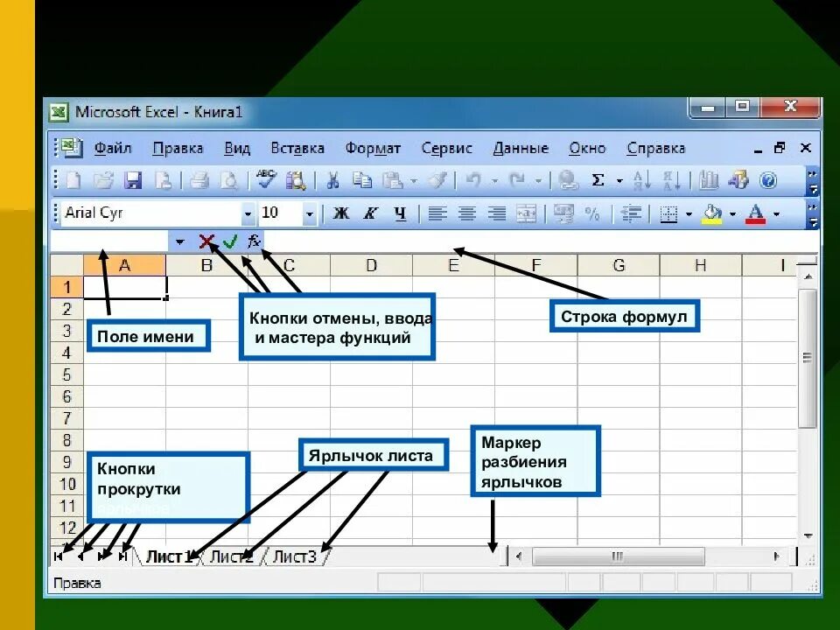
Task: Open the Формат menu
Action: (x=373, y=148)
